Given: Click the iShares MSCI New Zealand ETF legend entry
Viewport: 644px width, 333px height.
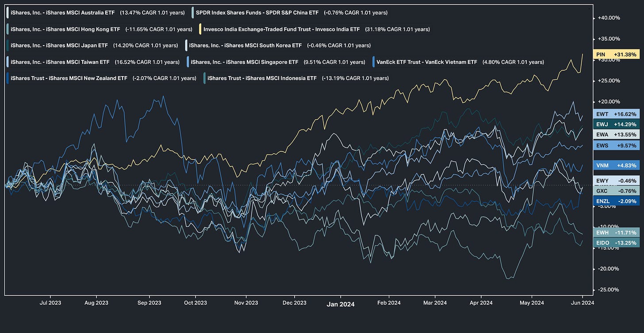Looking at the screenshot, I should [x=103, y=78].
